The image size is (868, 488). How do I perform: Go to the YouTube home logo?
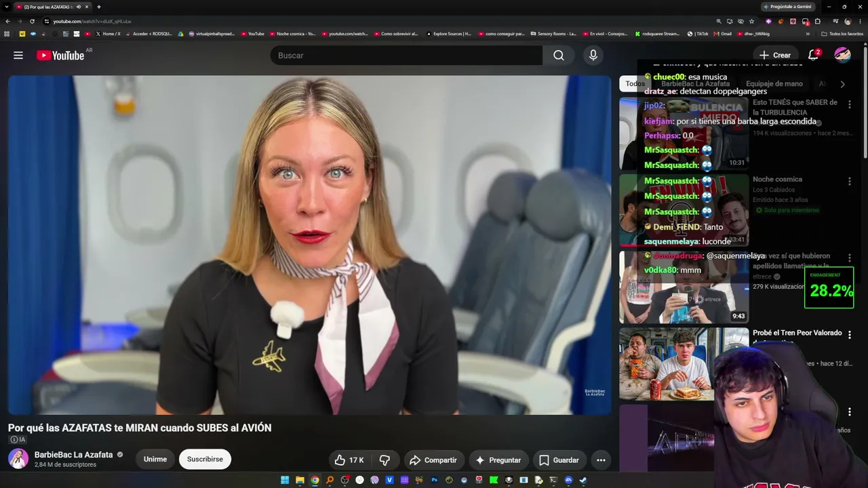(x=61, y=56)
